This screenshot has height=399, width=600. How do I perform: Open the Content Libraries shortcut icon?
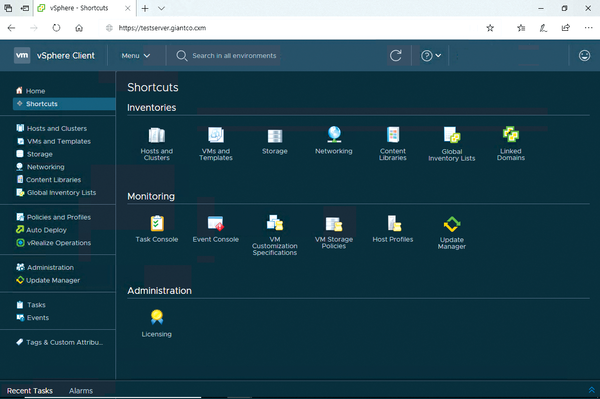coord(393,135)
